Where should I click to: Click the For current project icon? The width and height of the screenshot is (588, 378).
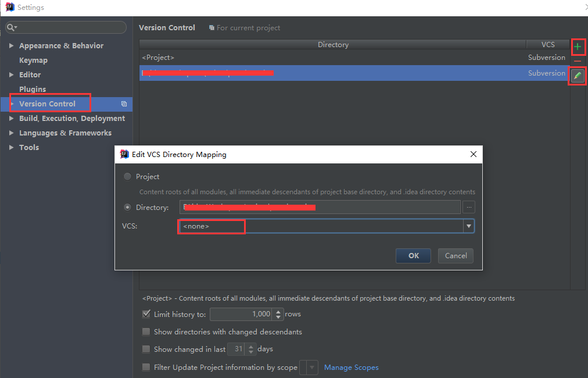click(211, 28)
